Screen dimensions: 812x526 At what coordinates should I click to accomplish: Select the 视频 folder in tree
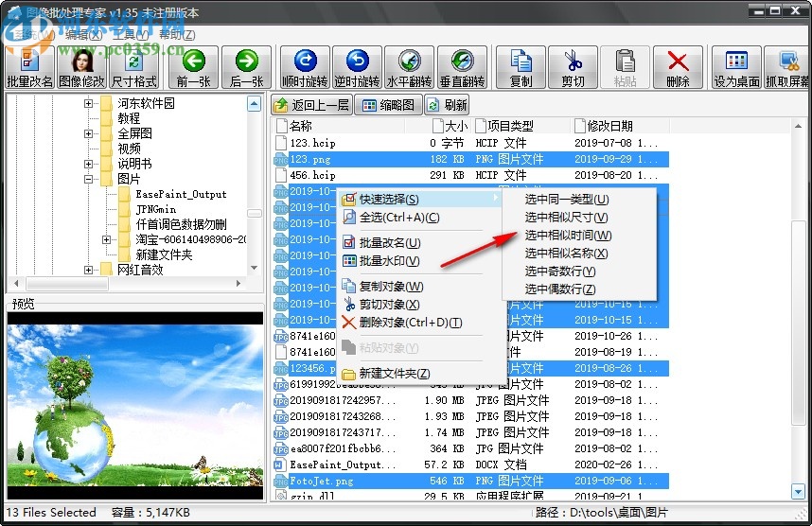click(x=129, y=149)
